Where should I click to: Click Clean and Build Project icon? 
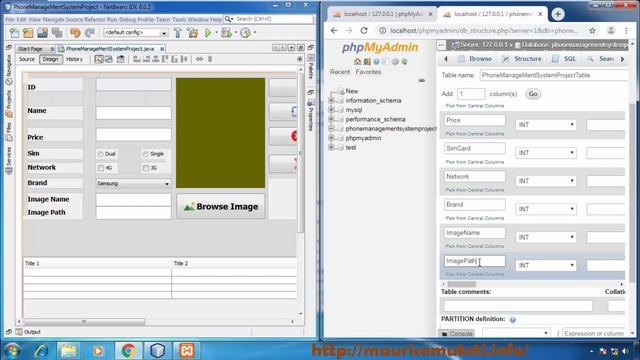(193, 33)
